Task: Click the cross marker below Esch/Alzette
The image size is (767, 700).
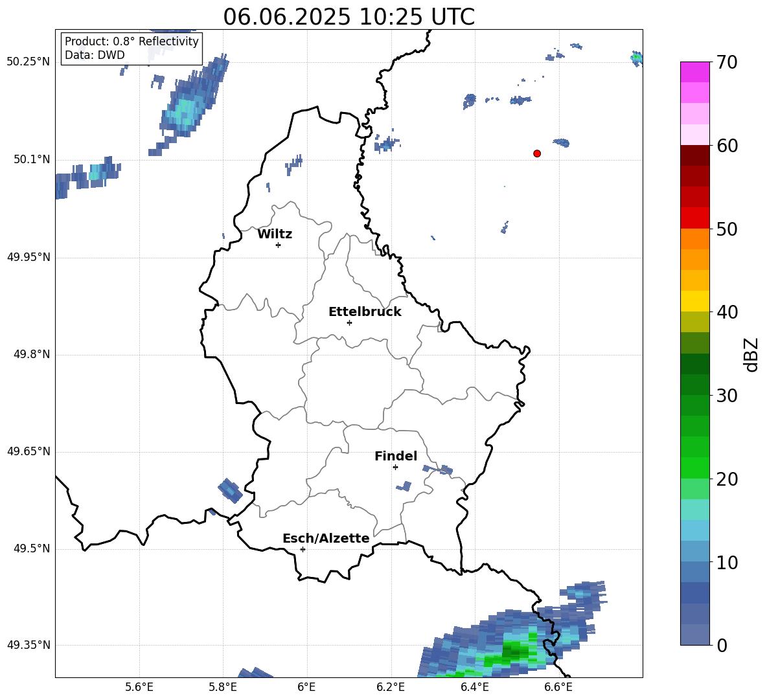Action: pyautogui.click(x=303, y=549)
